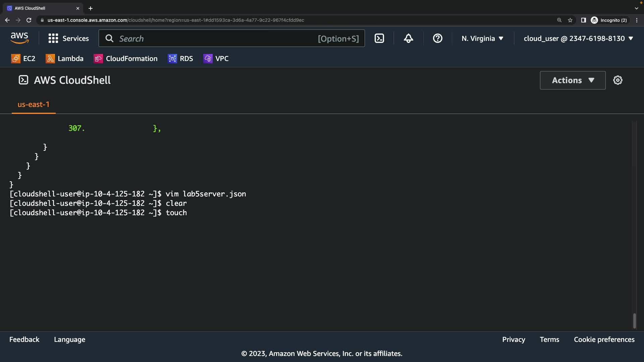Viewport: 644px width, 362px height.
Task: Open VPC favorite shortcut
Action: click(x=216, y=59)
